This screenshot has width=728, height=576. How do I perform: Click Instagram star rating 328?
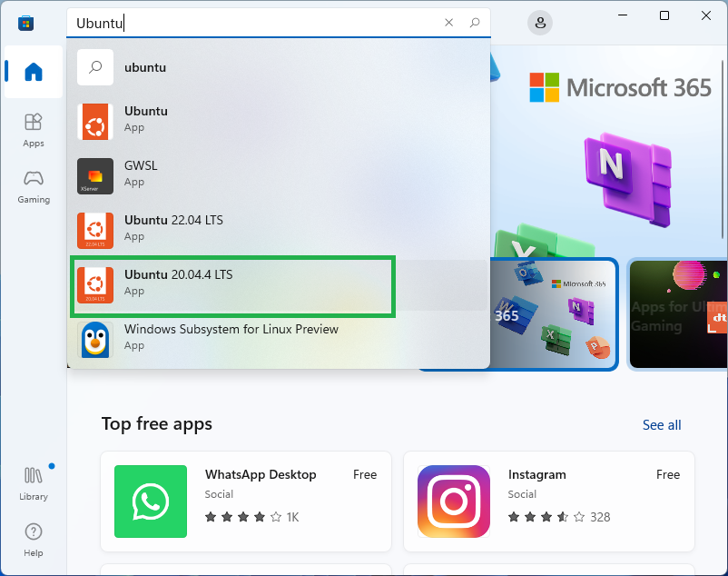point(559,517)
